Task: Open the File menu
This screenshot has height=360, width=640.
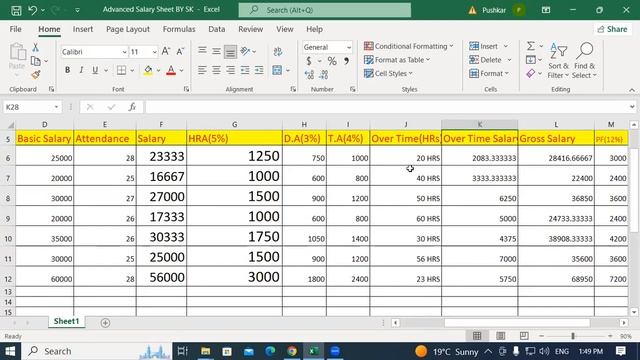Action: click(16, 29)
